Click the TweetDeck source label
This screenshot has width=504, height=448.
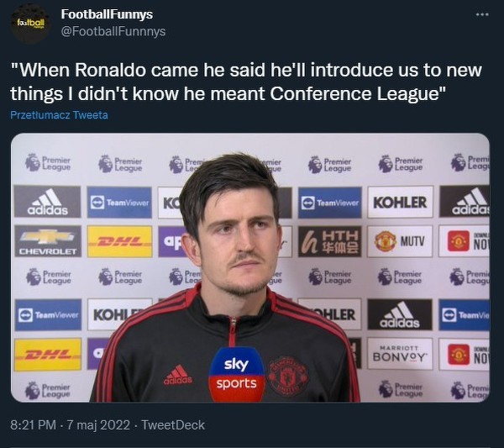[173, 425]
